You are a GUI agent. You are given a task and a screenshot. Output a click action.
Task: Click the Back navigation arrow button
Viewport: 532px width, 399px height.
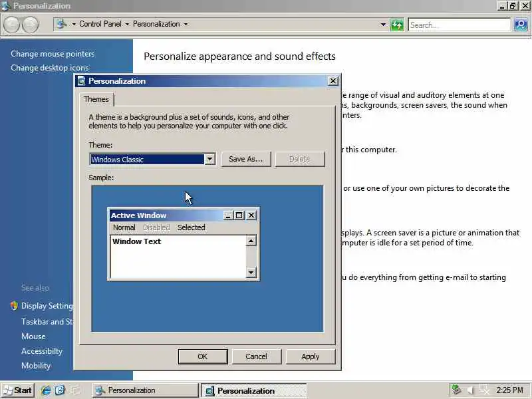click(11, 25)
